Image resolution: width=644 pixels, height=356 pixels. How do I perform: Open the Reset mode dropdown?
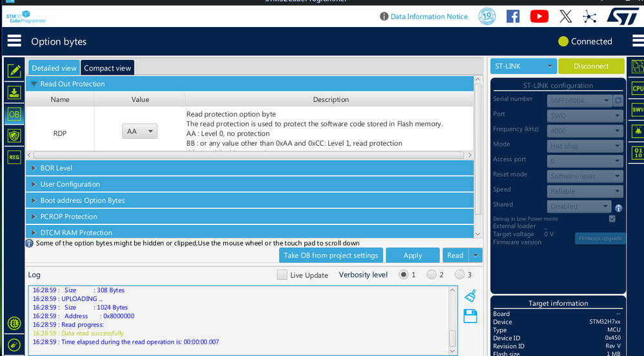(x=585, y=176)
